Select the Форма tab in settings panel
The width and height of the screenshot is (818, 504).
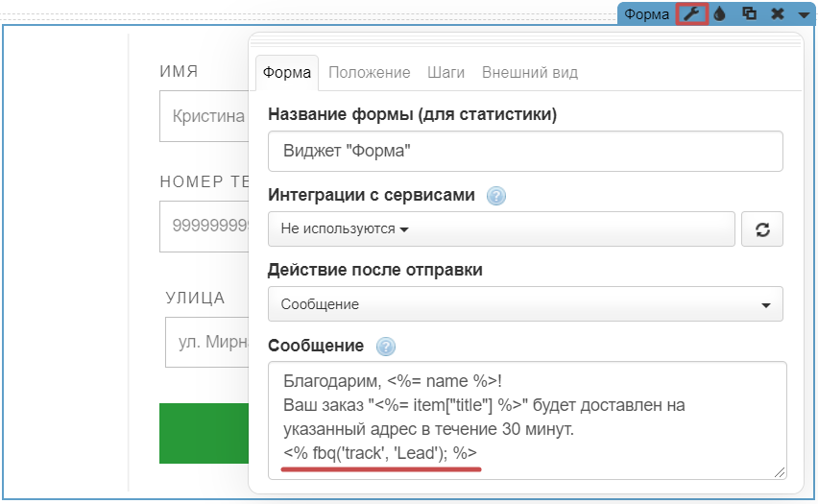(287, 73)
